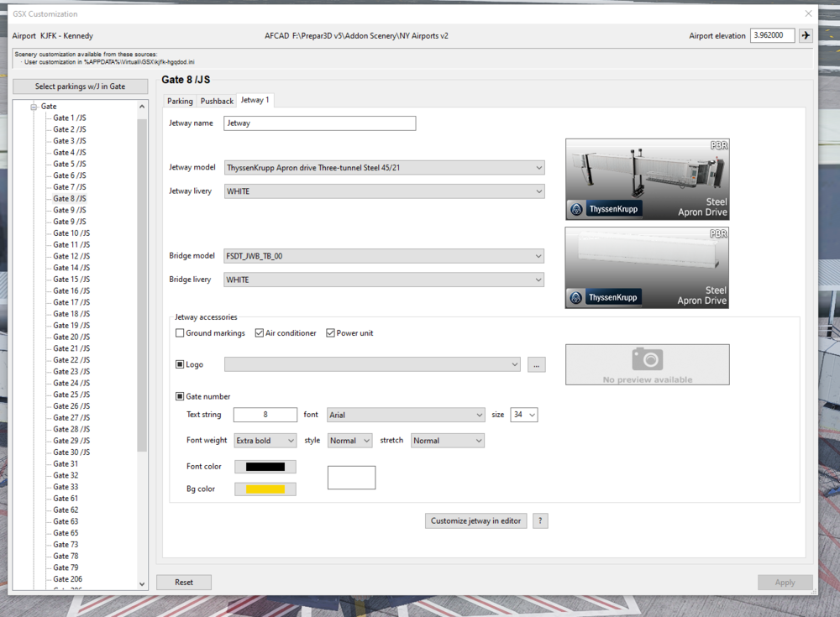Click the no-preview camera placeholder
Viewport: 840px width, 617px height.
tap(647, 364)
